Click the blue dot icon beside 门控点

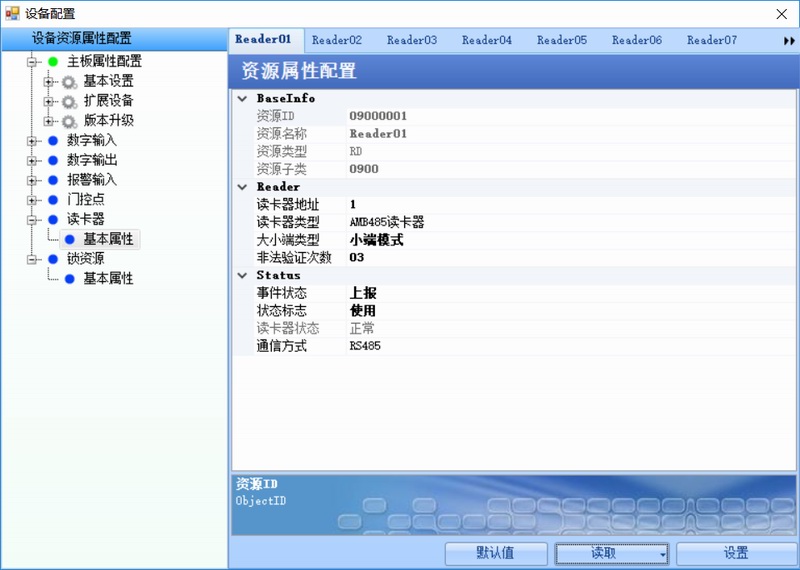coord(53,200)
